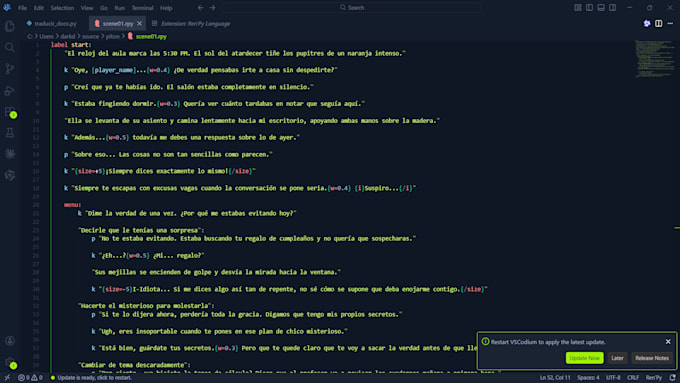This screenshot has height=383, width=680.
Task: Click the lowest icon above Accounts in activity bar
Action: 10,175
